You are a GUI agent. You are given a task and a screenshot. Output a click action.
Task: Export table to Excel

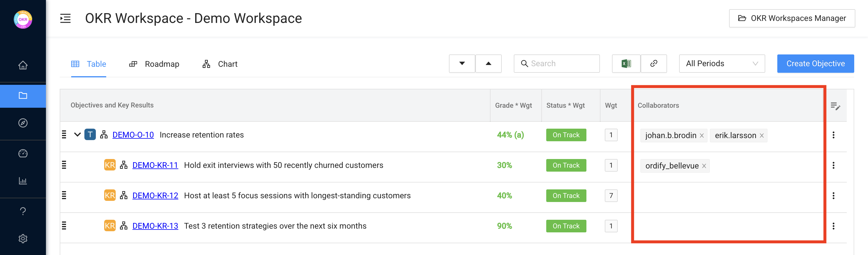[x=626, y=64]
